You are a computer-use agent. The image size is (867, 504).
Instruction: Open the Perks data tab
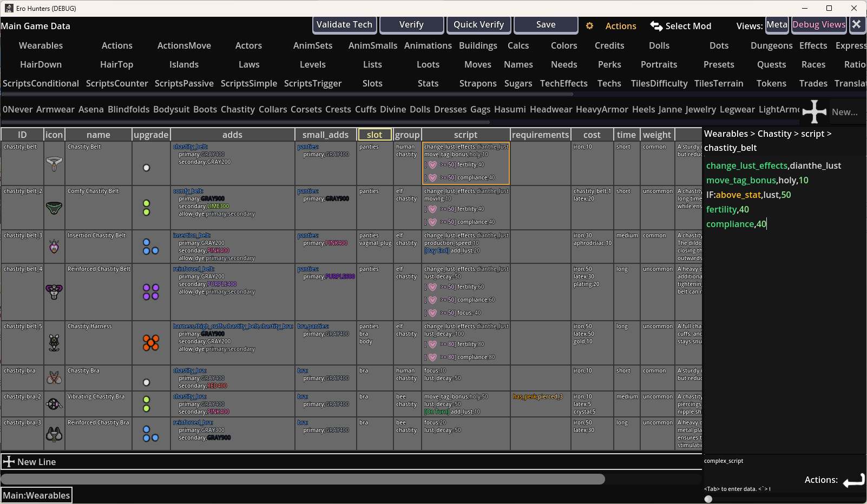(609, 65)
